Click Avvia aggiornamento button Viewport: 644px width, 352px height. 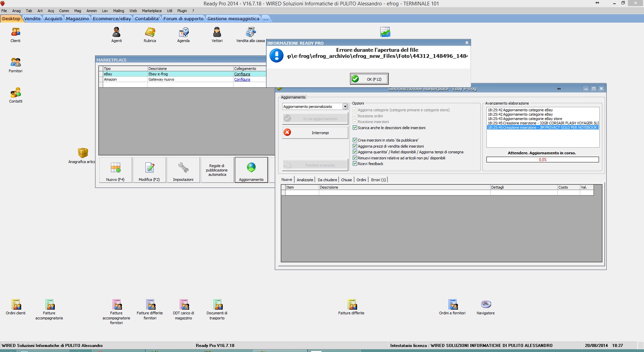315,118
